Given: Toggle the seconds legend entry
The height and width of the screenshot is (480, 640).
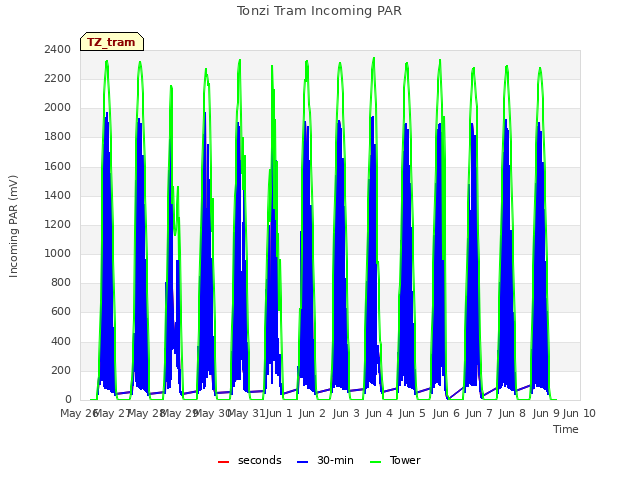Looking at the screenshot, I should pyautogui.click(x=250, y=460).
